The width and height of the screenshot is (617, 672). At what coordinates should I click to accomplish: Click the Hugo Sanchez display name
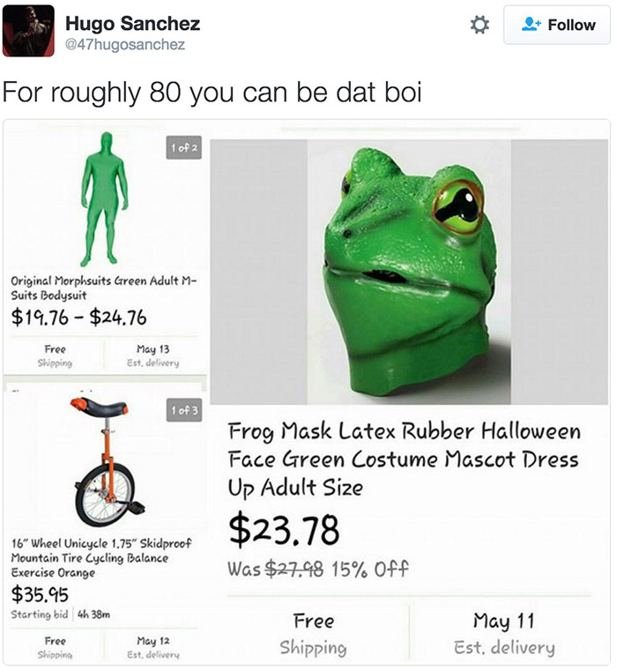pyautogui.click(x=132, y=24)
